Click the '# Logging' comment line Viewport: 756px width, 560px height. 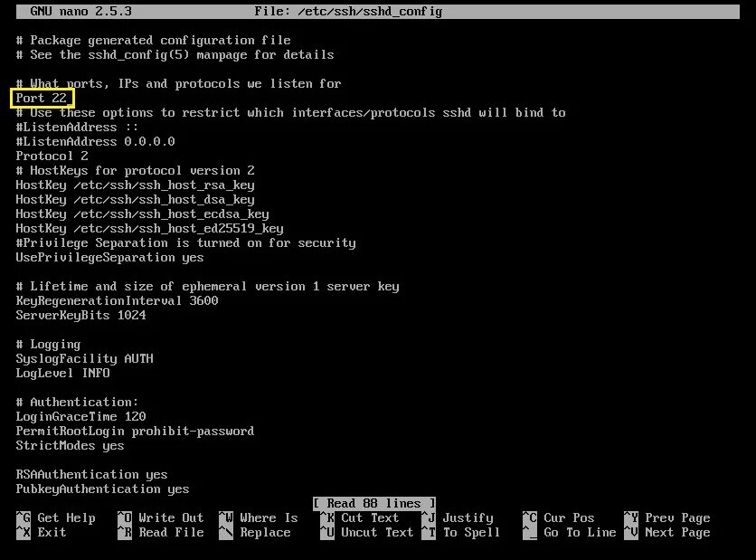(48, 345)
